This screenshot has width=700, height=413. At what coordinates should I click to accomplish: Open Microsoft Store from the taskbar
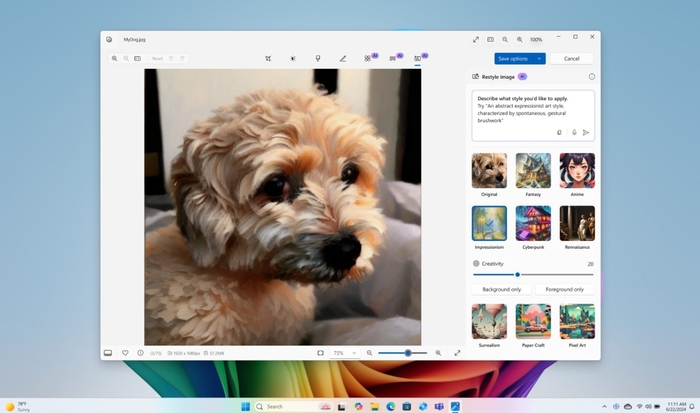[407, 406]
